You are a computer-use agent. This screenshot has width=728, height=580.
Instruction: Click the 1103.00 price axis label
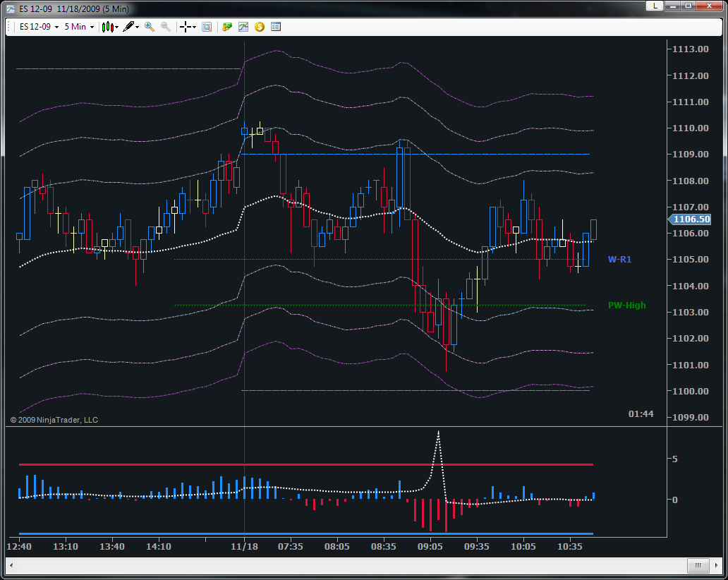[x=691, y=312]
